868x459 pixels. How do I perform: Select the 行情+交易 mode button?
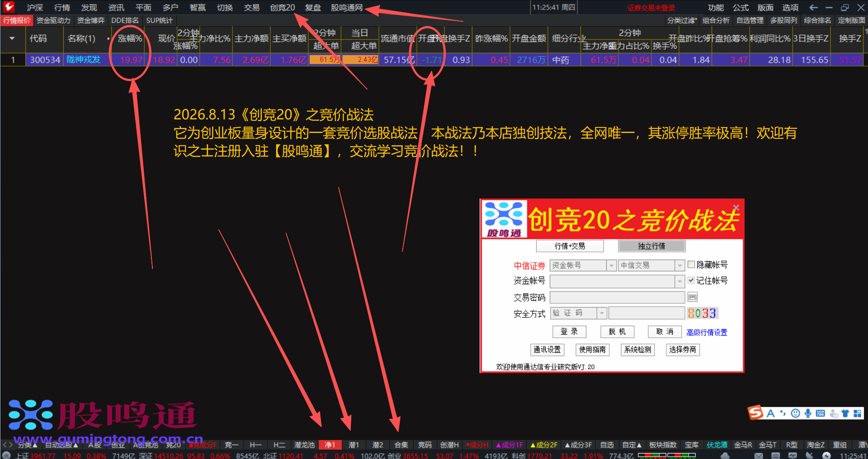pyautogui.click(x=570, y=246)
